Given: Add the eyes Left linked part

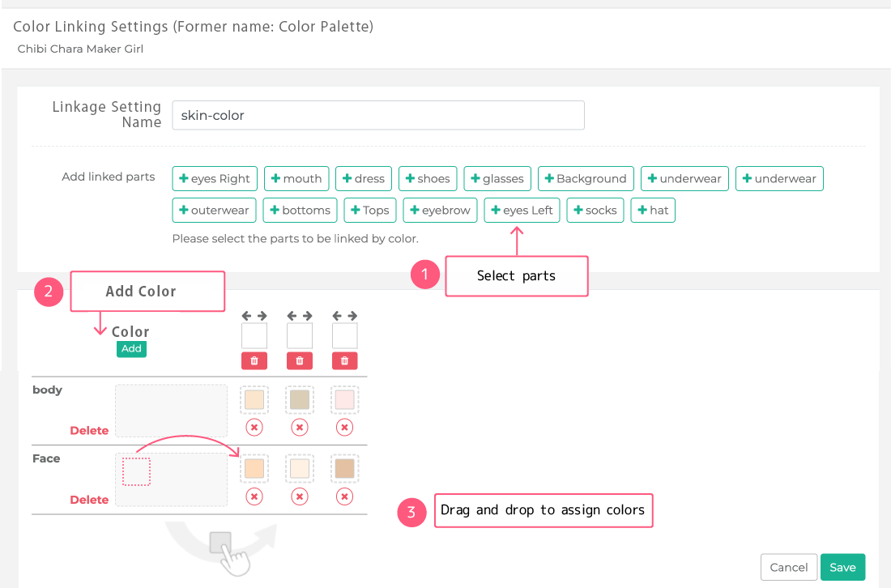Looking at the screenshot, I should 522,211.
